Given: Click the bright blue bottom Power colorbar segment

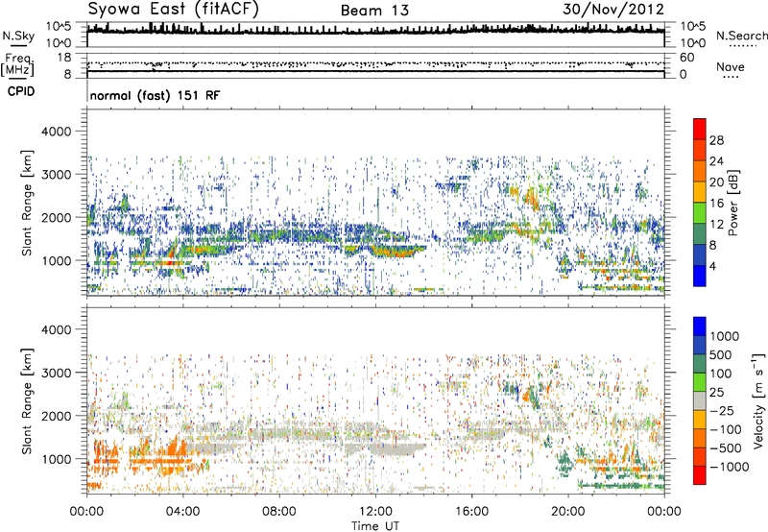Looking at the screenshot, I should [700, 276].
